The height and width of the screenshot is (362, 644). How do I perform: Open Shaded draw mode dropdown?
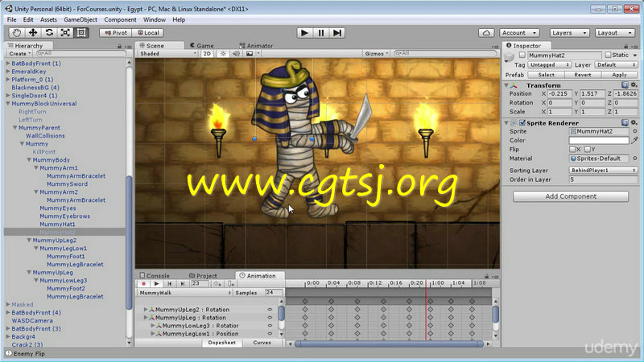167,54
